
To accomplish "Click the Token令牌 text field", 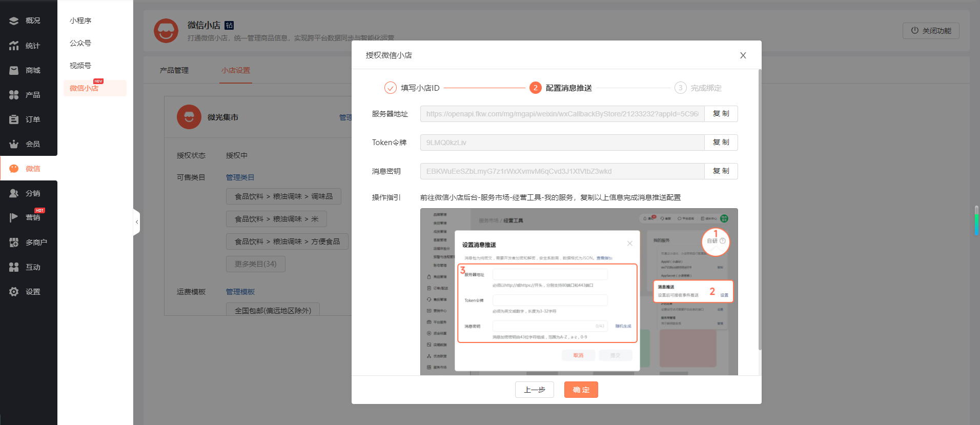I will pos(562,143).
